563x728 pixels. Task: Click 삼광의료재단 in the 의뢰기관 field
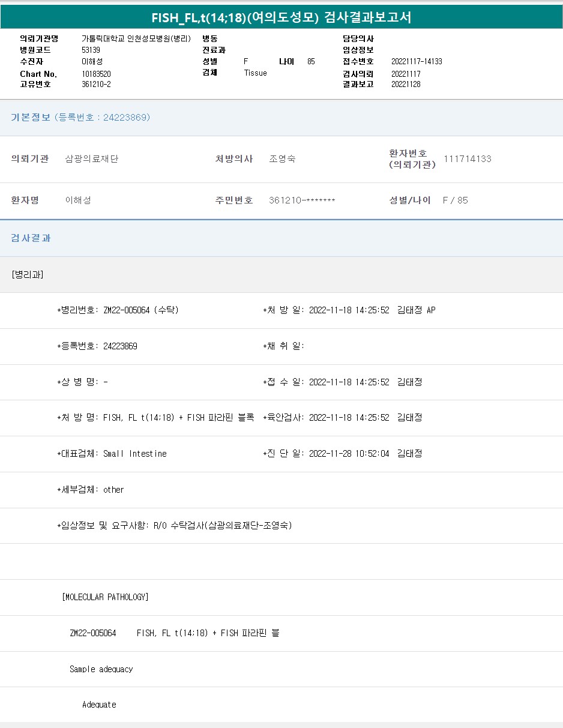(92, 159)
